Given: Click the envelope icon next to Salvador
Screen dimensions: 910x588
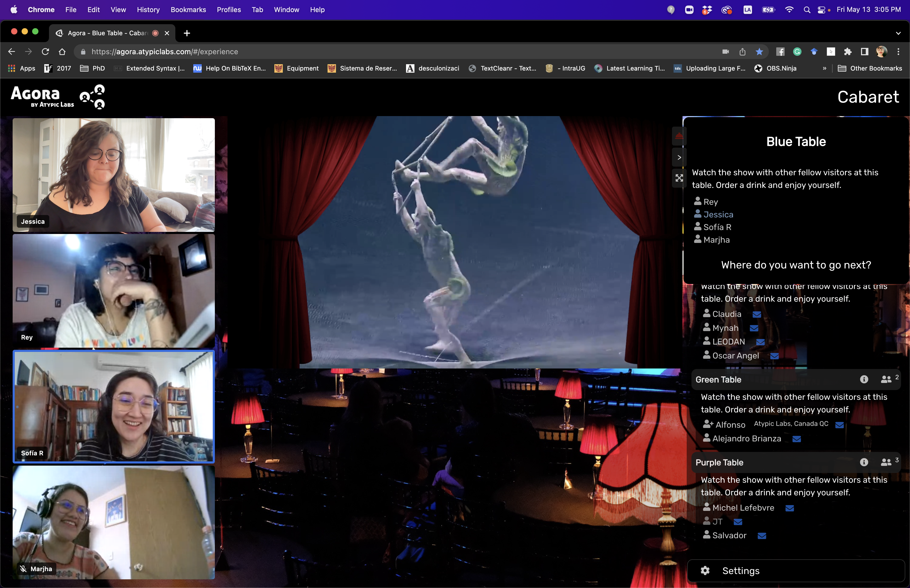Looking at the screenshot, I should [761, 536].
